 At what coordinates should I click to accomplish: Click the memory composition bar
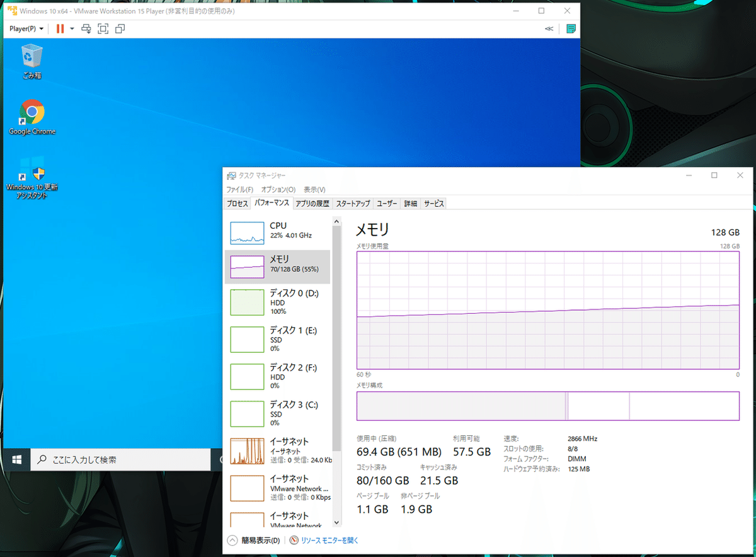548,406
